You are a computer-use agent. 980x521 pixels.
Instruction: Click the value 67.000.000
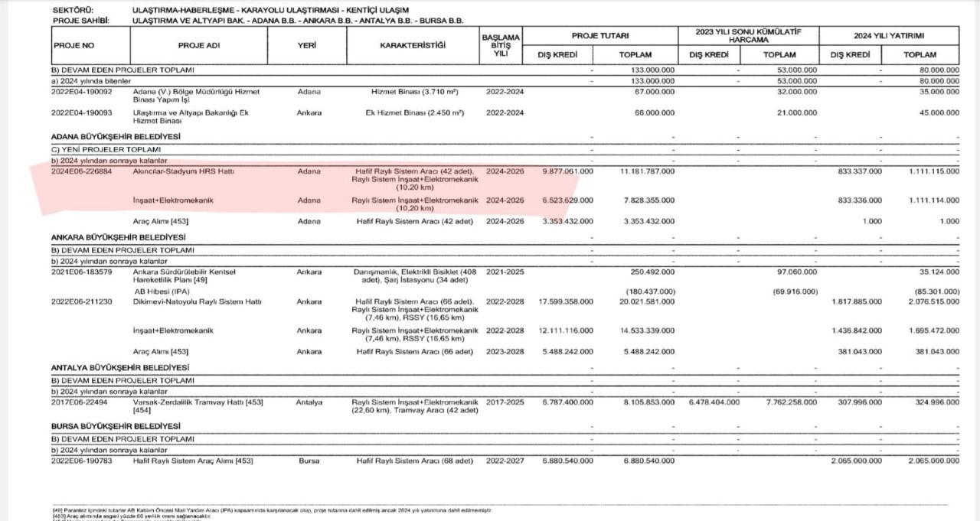(653, 92)
